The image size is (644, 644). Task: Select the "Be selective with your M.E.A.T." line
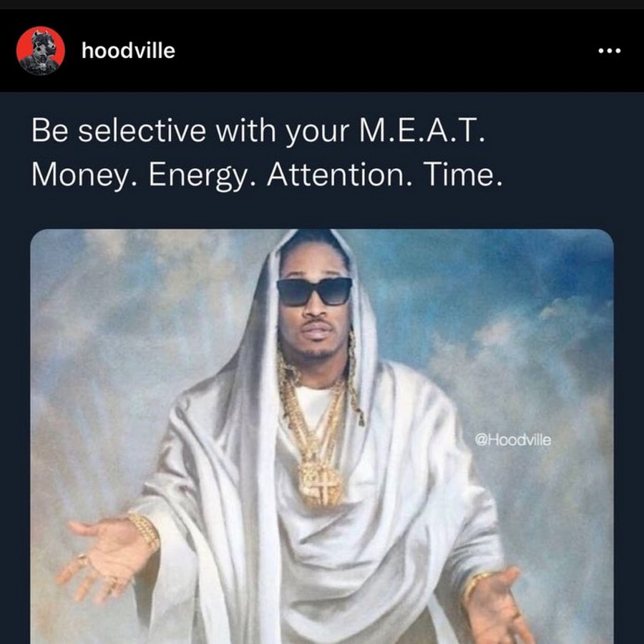(x=258, y=131)
